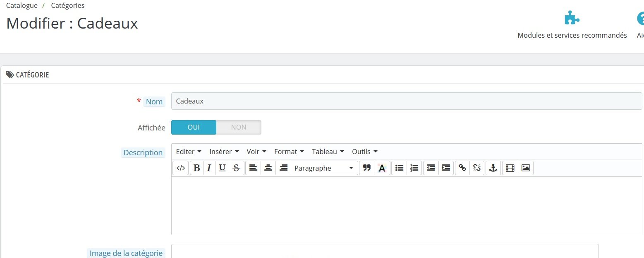Insert or edit a link
Screen dimensions: 644x258
(462, 168)
